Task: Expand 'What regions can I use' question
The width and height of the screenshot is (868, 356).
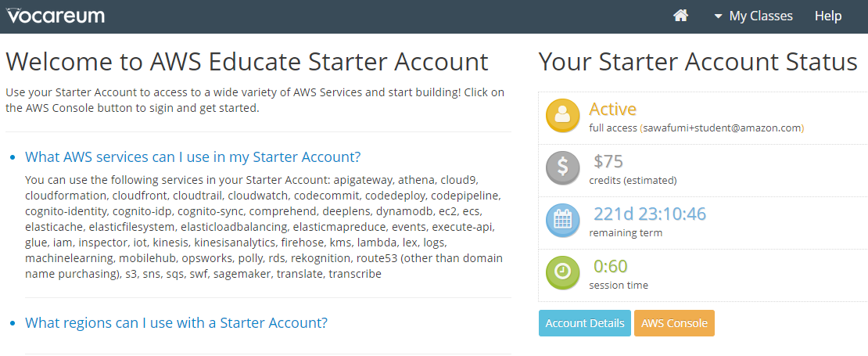Action: click(x=176, y=322)
